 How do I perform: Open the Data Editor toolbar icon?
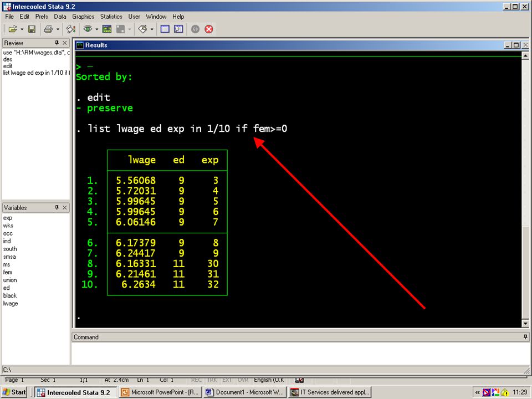(165, 29)
